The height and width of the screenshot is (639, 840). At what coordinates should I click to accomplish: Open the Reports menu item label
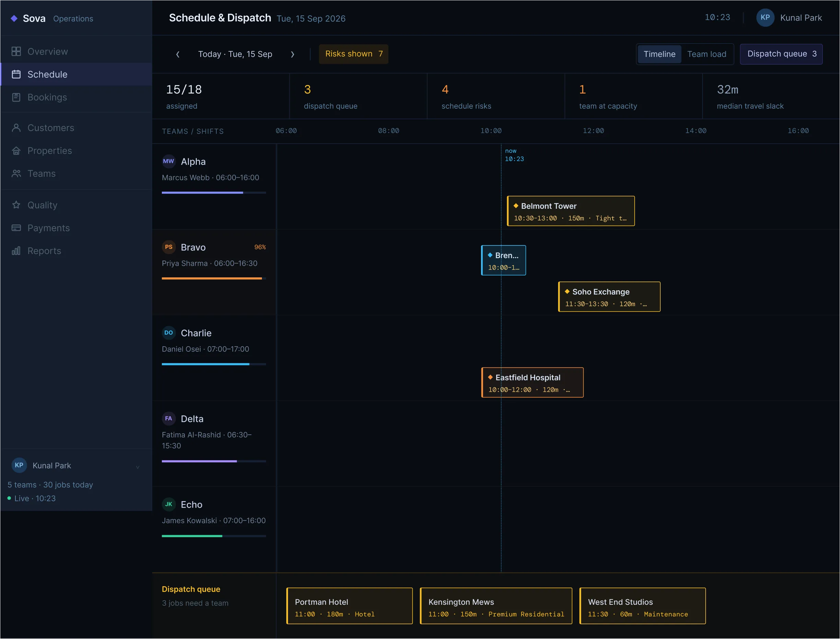pyautogui.click(x=44, y=251)
